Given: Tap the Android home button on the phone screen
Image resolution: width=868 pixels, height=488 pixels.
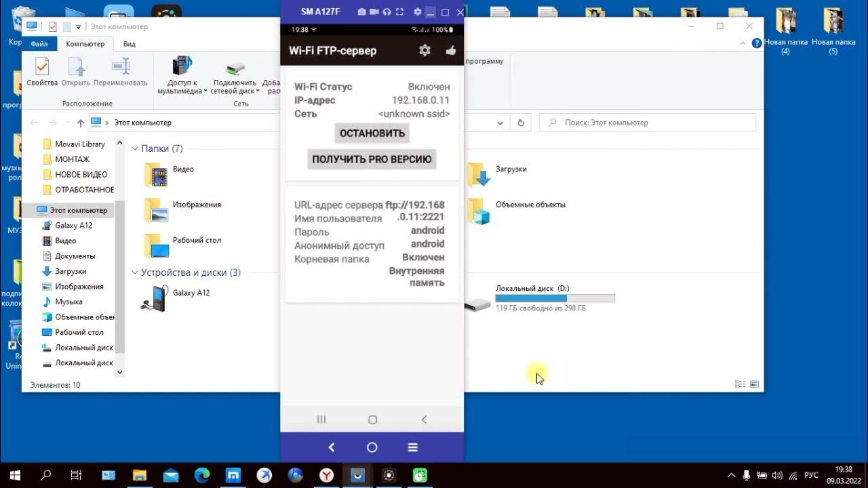Looking at the screenshot, I should pos(372,420).
